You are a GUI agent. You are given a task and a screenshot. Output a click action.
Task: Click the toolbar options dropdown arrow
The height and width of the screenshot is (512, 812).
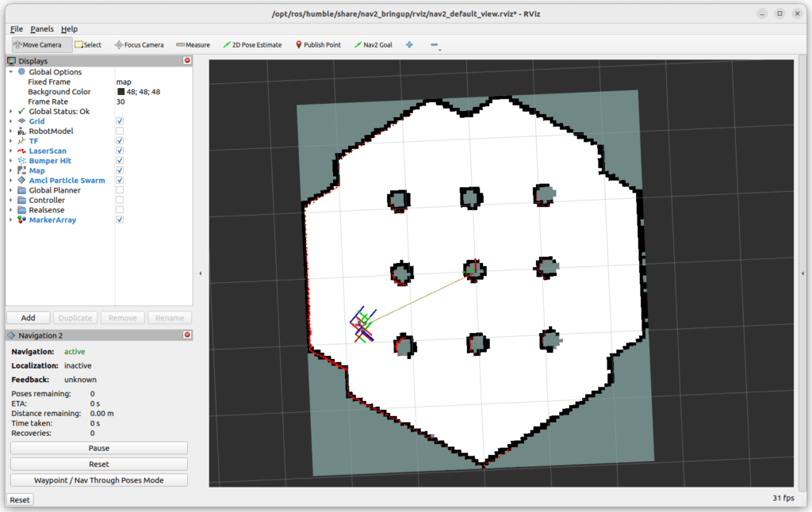[x=439, y=50]
